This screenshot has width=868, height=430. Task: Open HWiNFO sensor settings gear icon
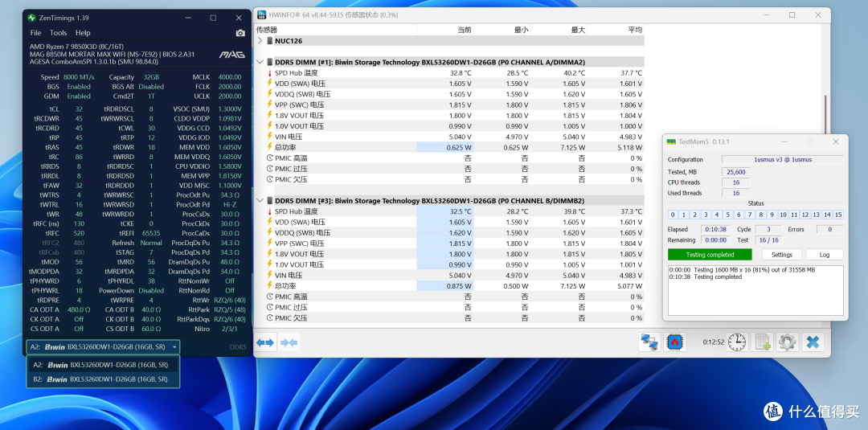787,342
